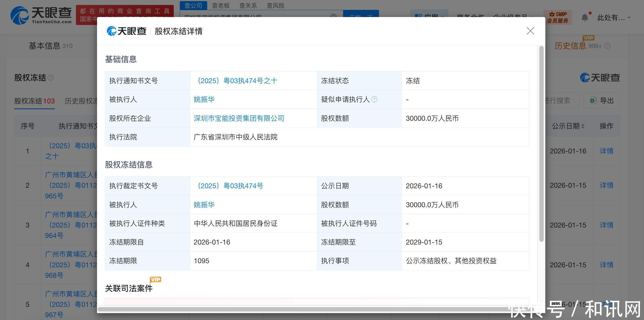The width and height of the screenshot is (644, 320).
Task: Open the SVIP 会员服务 badge
Action: (x=557, y=17)
